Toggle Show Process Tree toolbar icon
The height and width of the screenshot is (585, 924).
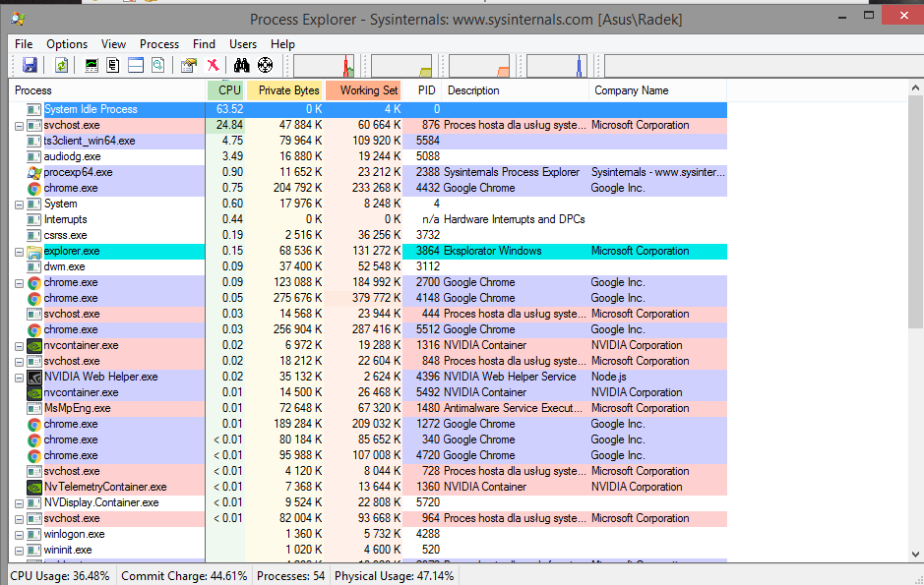coord(113,65)
